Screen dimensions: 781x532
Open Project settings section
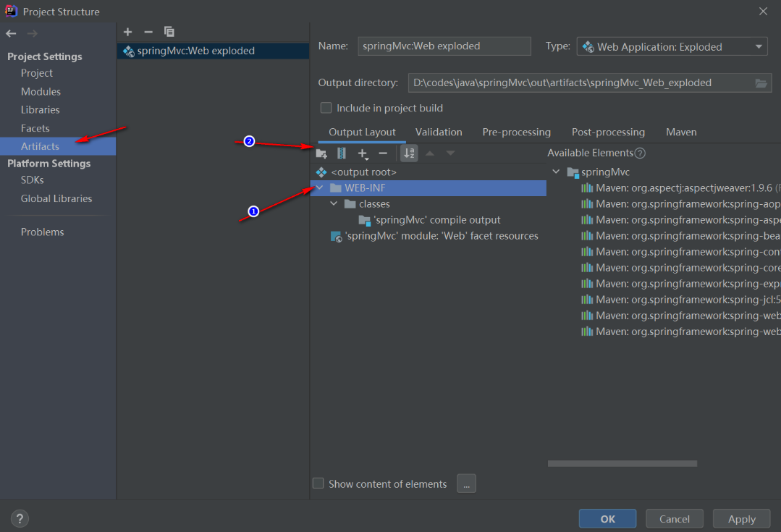point(36,73)
